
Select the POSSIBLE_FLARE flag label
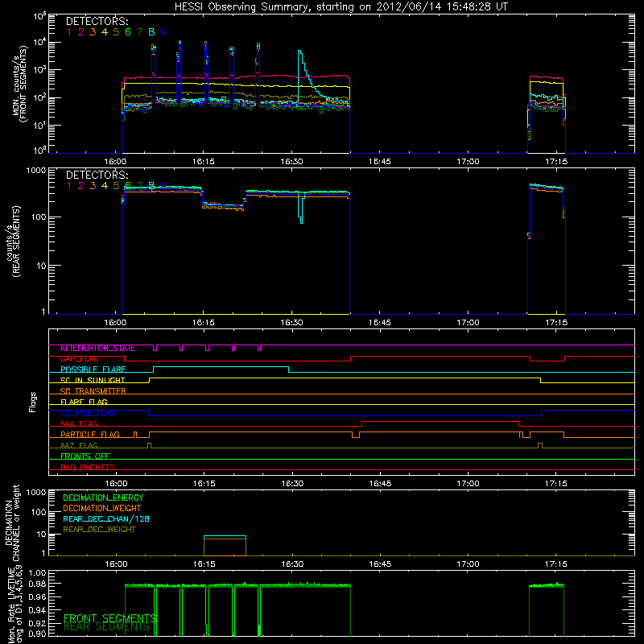[93, 369]
